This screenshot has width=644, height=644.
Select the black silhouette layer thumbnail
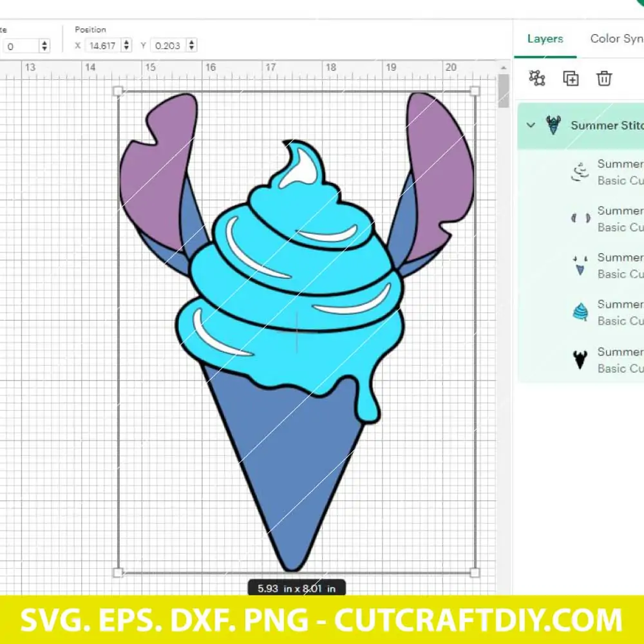pyautogui.click(x=580, y=359)
